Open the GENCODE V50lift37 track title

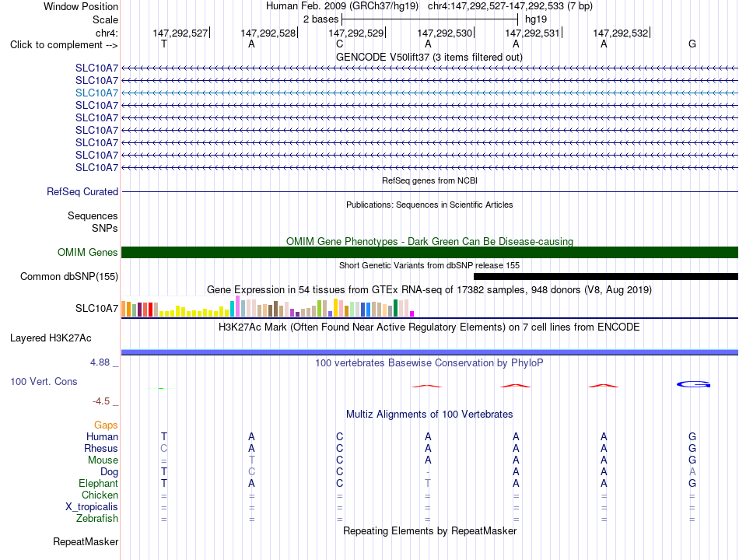(x=429, y=57)
